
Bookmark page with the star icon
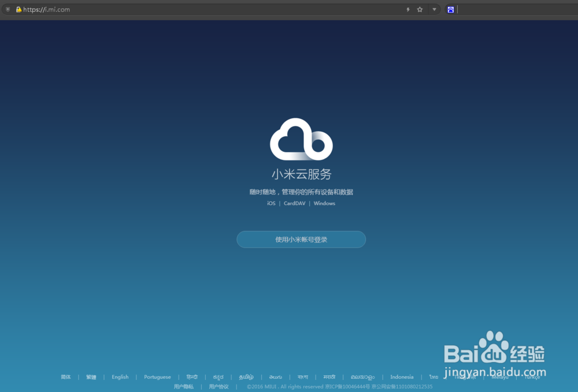pyautogui.click(x=420, y=10)
